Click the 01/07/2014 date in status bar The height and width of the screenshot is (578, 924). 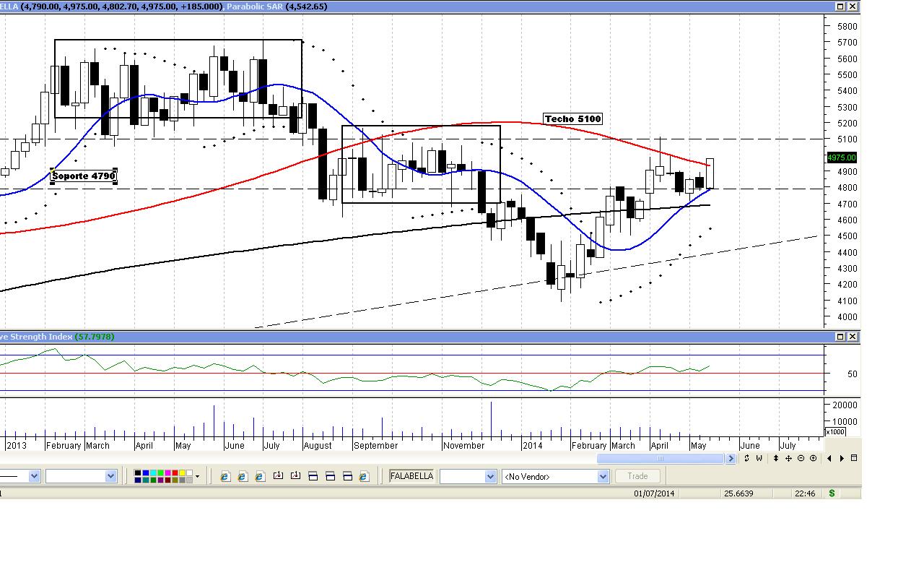tap(654, 493)
